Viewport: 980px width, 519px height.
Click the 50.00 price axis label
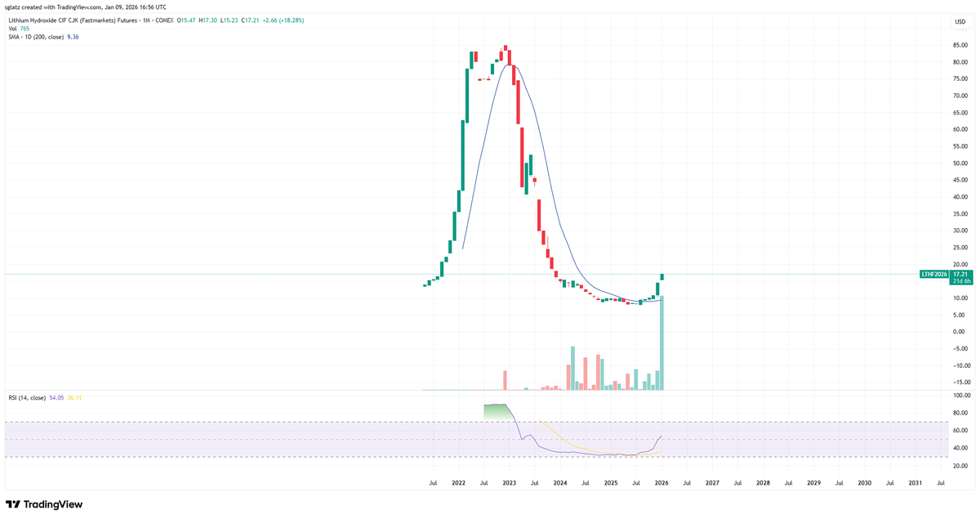tap(960, 163)
